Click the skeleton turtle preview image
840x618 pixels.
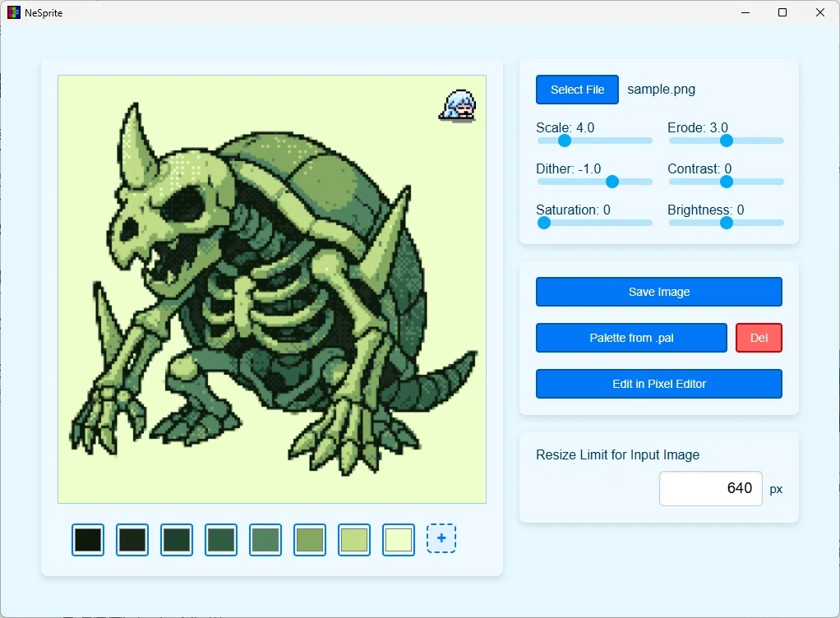pyautogui.click(x=272, y=289)
